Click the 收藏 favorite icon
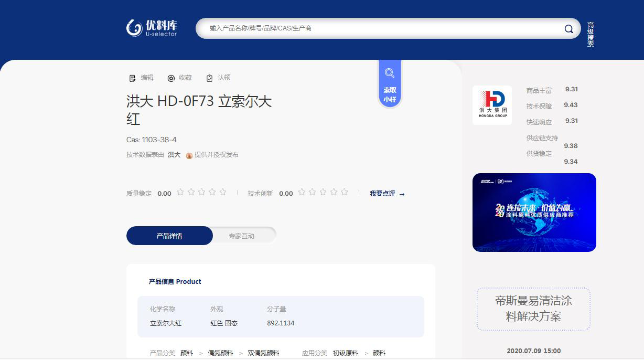 point(171,78)
